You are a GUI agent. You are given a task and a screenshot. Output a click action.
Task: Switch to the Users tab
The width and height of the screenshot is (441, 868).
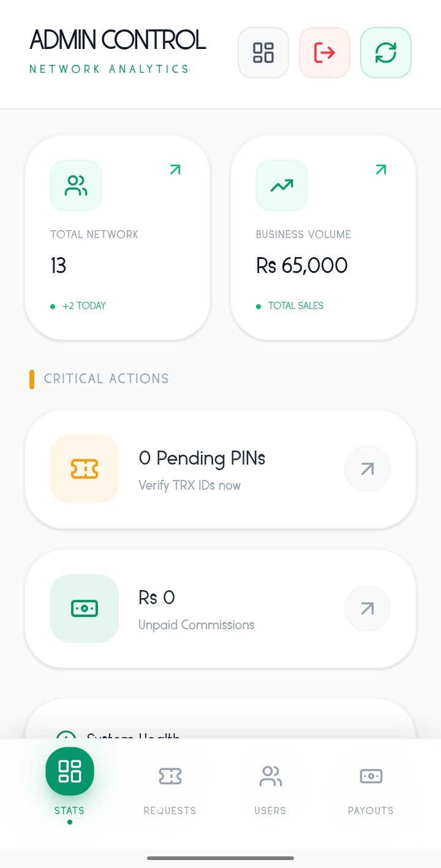pos(270,787)
